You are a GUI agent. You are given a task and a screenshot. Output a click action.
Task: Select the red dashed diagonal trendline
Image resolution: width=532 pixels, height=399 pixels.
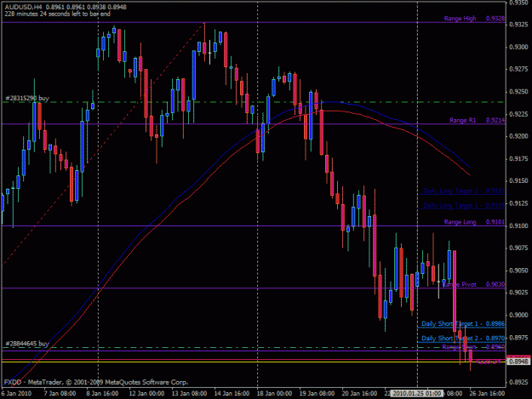pos(104,142)
